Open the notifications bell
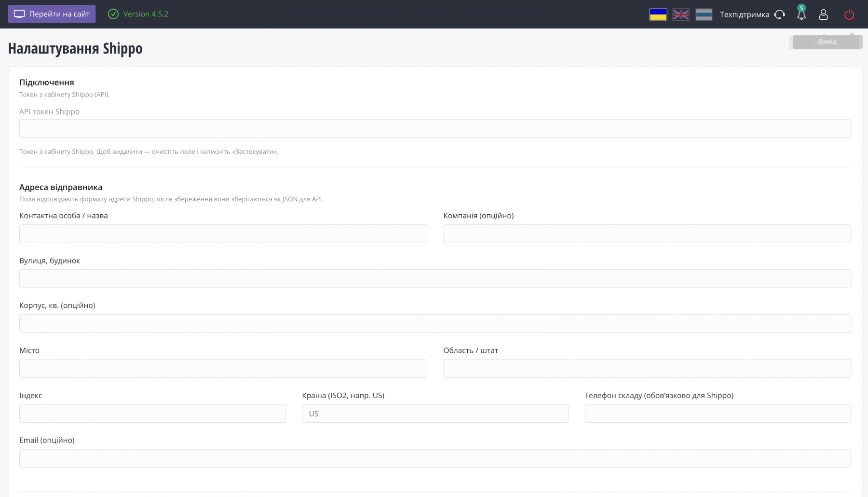The height and width of the screenshot is (497, 868). coord(801,14)
